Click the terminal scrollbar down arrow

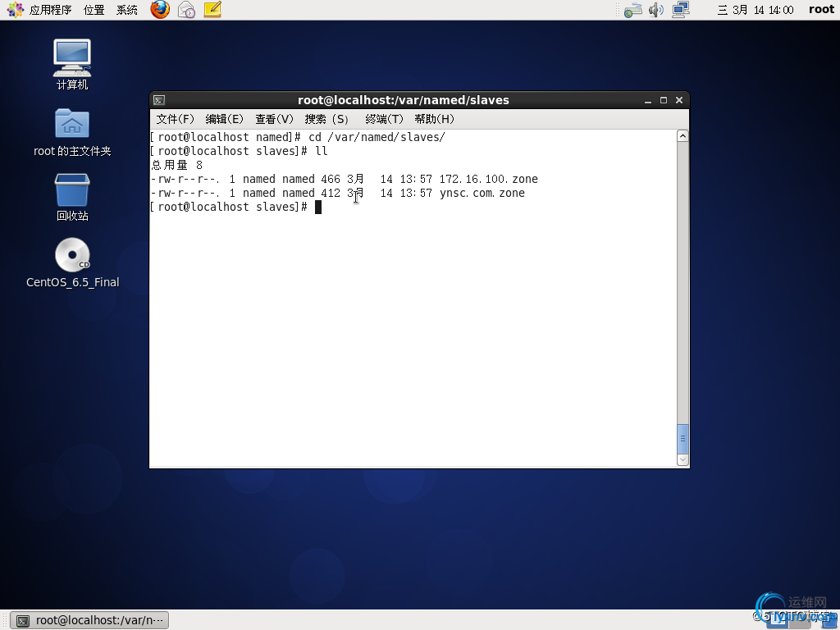click(x=682, y=459)
